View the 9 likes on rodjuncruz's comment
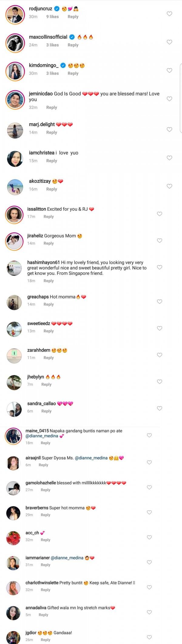 pos(52,17)
